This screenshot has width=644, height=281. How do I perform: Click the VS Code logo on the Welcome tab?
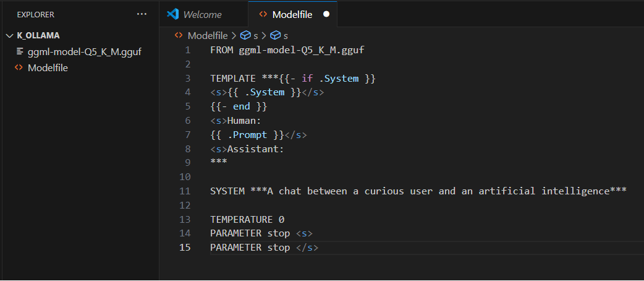(x=172, y=14)
